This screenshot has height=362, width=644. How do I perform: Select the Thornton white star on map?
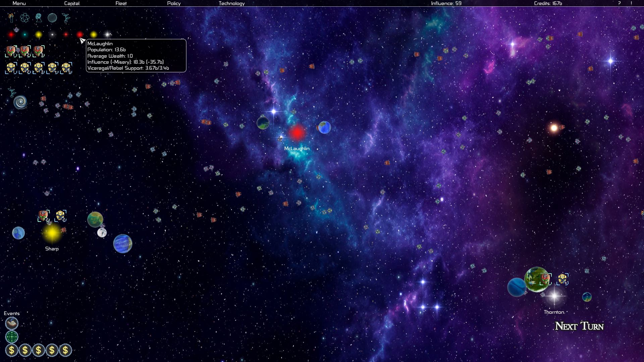click(x=554, y=296)
